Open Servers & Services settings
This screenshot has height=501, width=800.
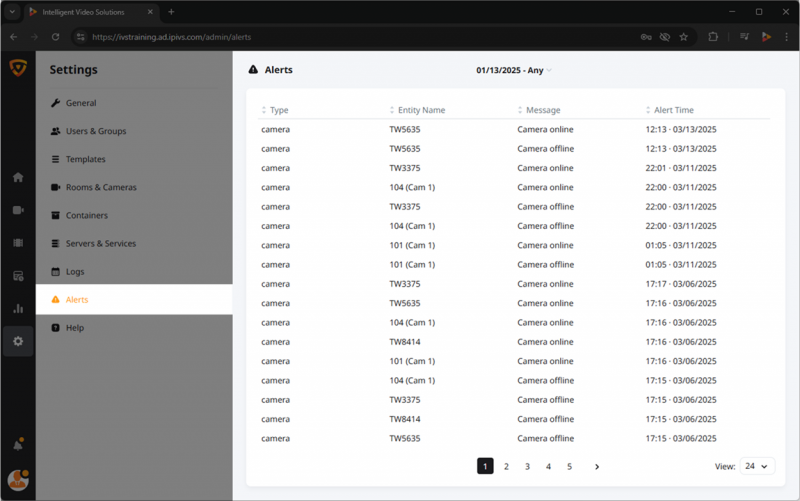click(x=134, y=243)
